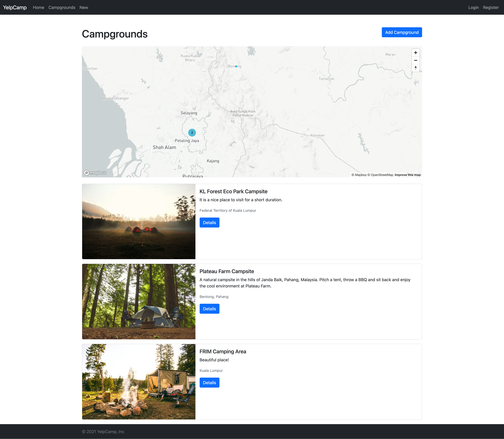This screenshot has width=504, height=439.
Task: Open the FRIM Camping Area photo
Action: point(139,381)
